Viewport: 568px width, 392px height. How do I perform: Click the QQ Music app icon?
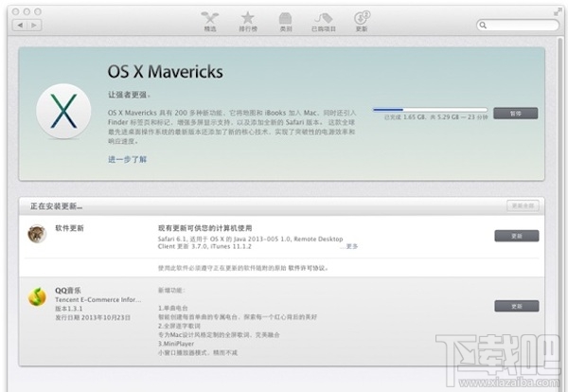tap(37, 297)
